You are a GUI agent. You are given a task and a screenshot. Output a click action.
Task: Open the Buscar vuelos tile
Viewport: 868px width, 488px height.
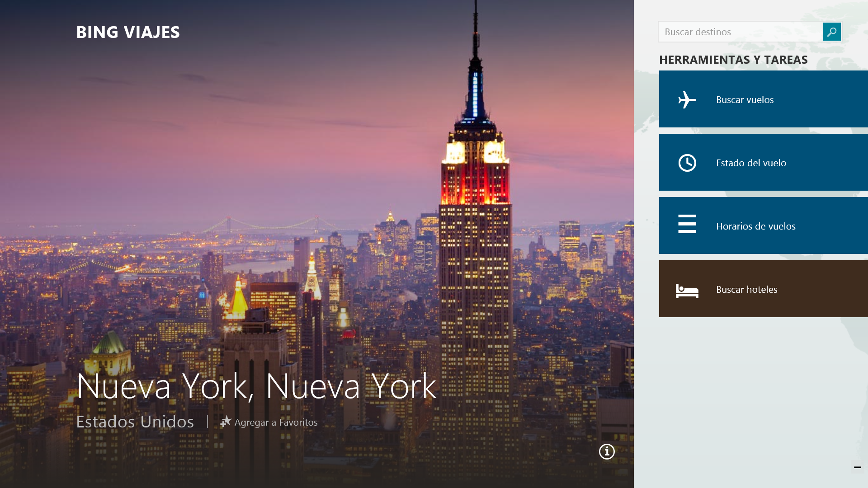tap(764, 99)
